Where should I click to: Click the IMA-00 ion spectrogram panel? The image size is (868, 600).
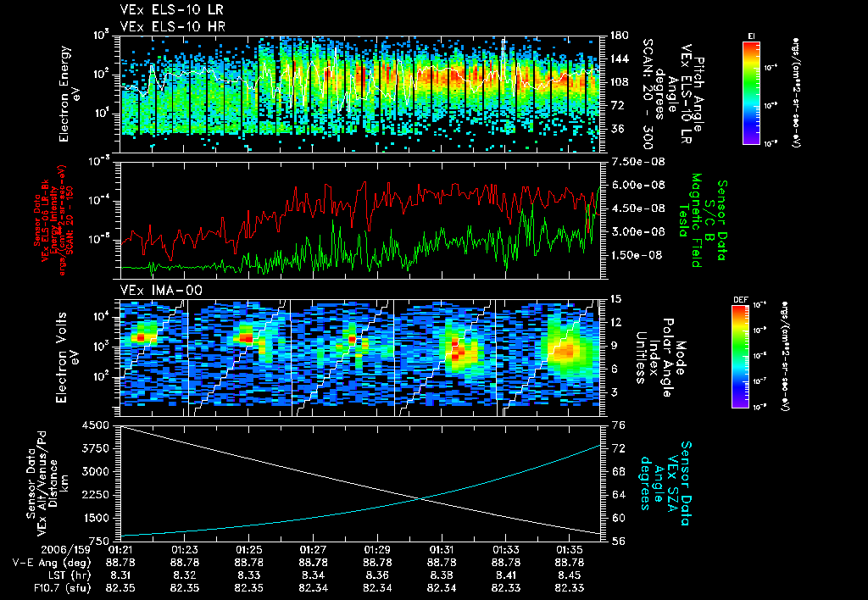[360, 358]
